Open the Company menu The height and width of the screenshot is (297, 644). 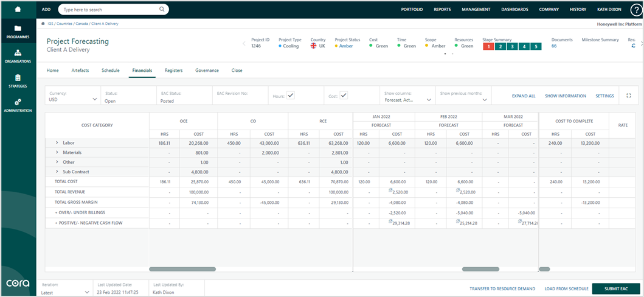click(x=549, y=10)
